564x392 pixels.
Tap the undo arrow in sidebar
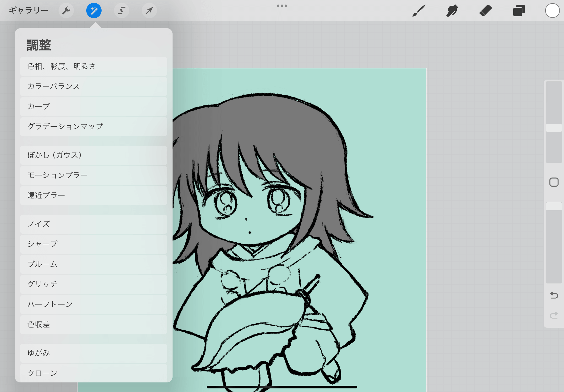[x=554, y=295]
